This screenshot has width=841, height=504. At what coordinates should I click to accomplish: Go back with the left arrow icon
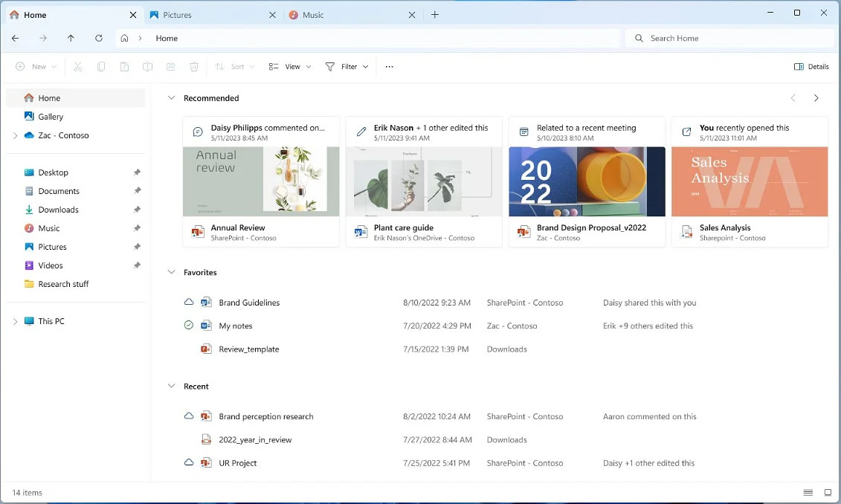pos(15,38)
